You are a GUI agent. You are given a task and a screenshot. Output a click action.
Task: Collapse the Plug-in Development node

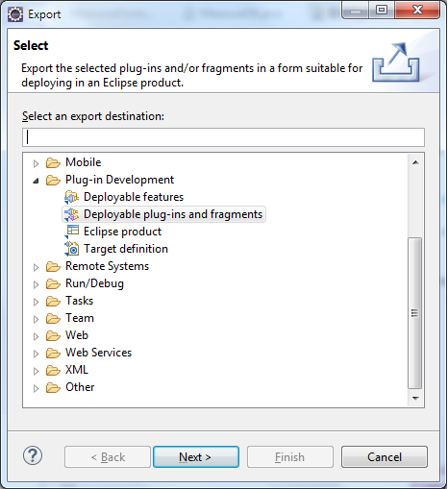(x=36, y=181)
